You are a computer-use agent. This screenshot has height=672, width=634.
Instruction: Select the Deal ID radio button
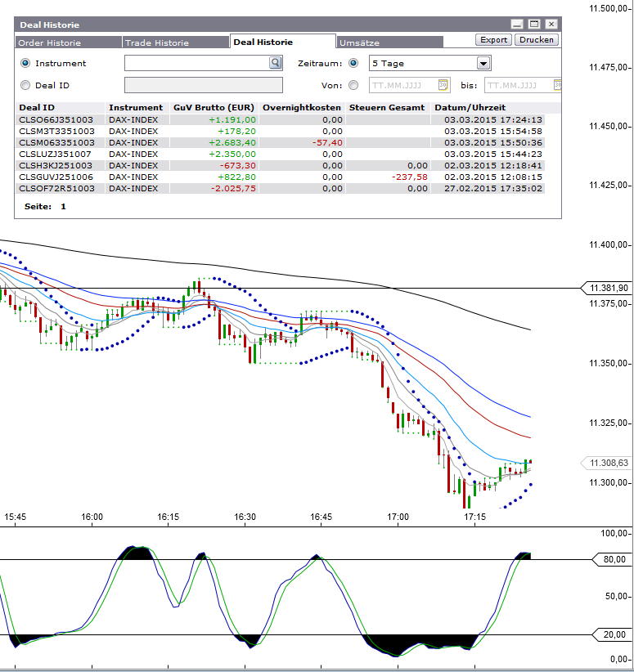(25, 85)
